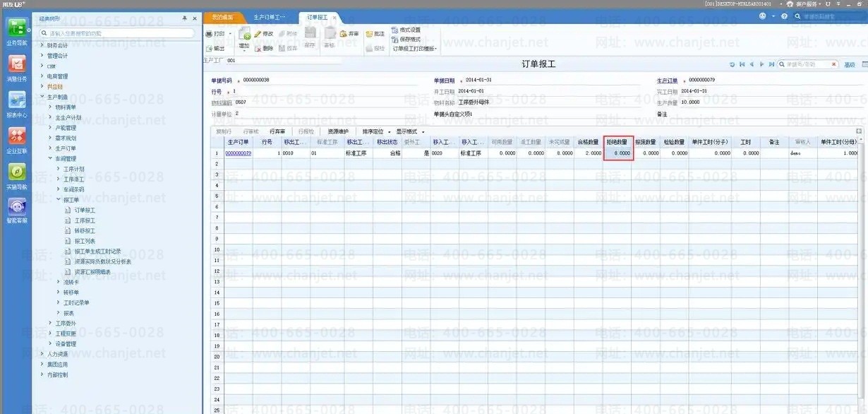The image size is (868, 414).
Task: Click the 删除 delete icon
Action: point(258,49)
